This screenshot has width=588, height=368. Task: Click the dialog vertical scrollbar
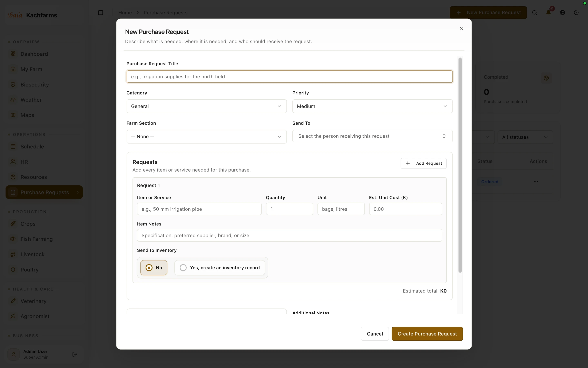coord(460,165)
